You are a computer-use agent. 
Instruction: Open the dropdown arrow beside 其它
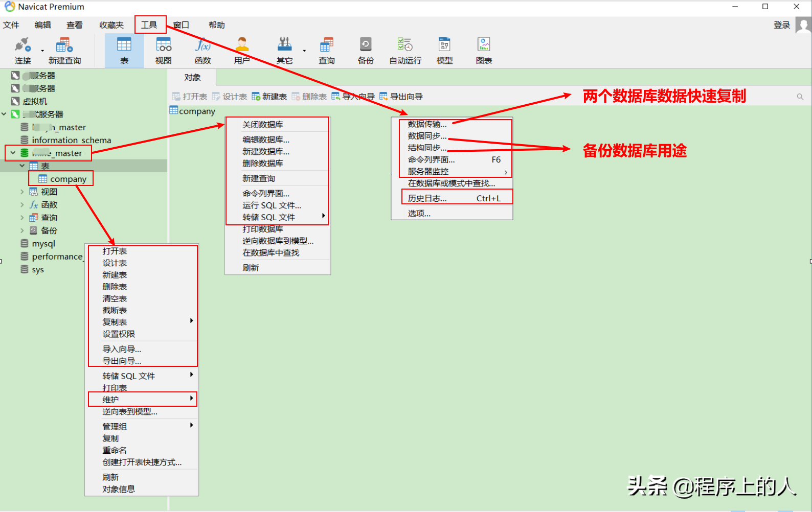pyautogui.click(x=304, y=51)
